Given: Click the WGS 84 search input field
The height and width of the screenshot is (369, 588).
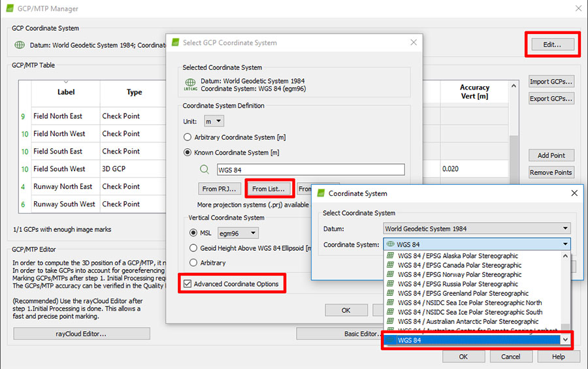Looking at the screenshot, I should pos(310,170).
